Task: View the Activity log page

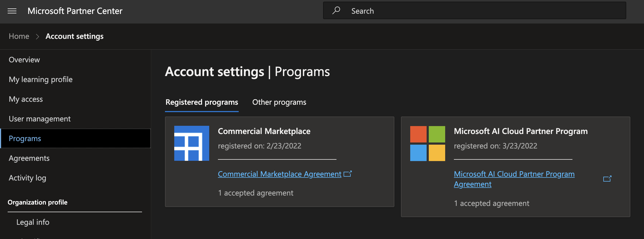Action: coord(27,178)
